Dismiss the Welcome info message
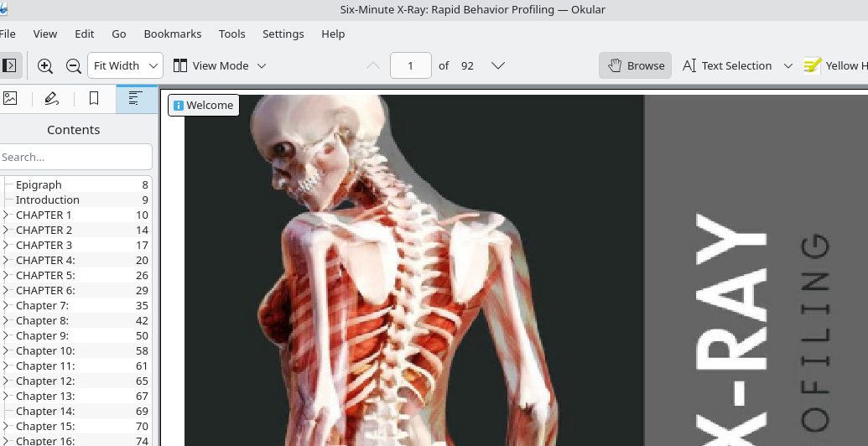The height and width of the screenshot is (446, 868). click(204, 105)
